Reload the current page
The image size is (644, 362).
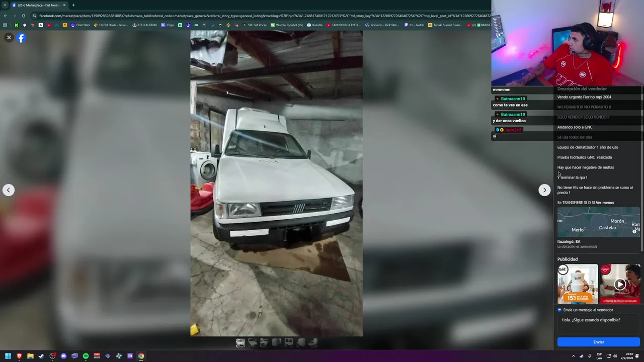pos(23,16)
